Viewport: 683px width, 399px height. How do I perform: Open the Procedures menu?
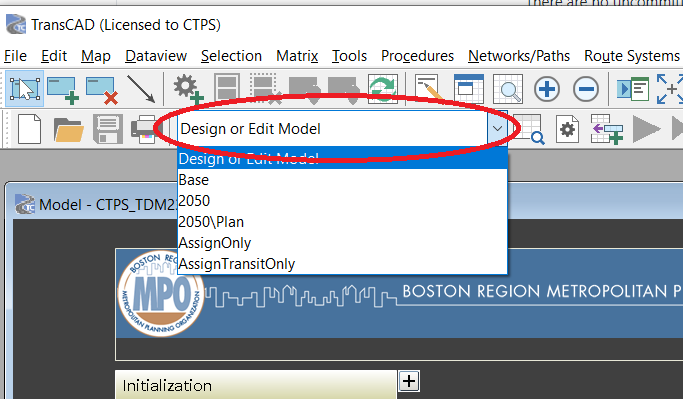(x=417, y=56)
